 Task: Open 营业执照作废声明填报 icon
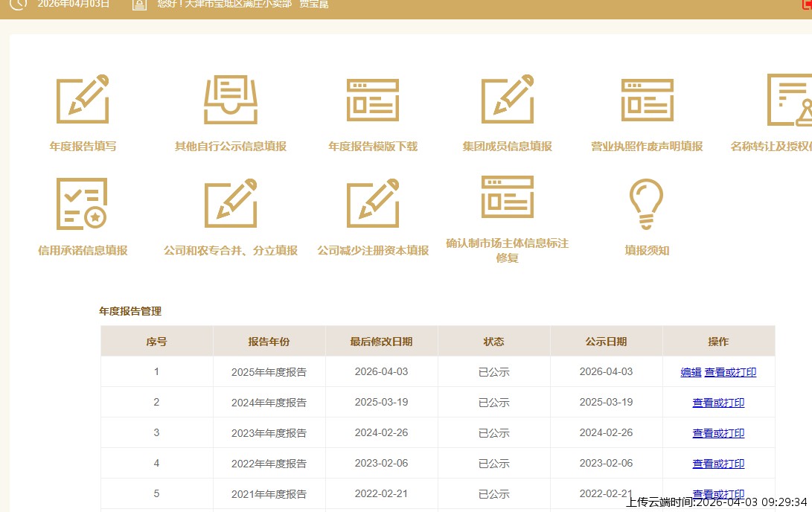(647, 100)
